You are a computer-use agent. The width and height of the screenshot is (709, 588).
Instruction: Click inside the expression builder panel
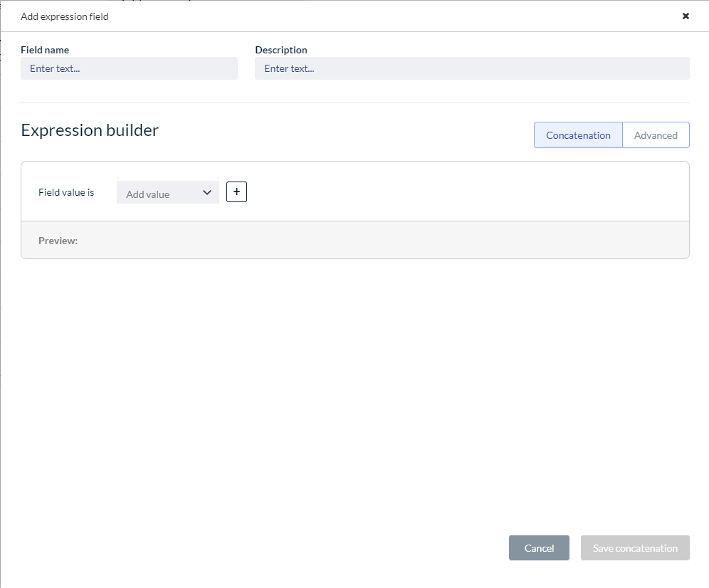click(x=427, y=191)
